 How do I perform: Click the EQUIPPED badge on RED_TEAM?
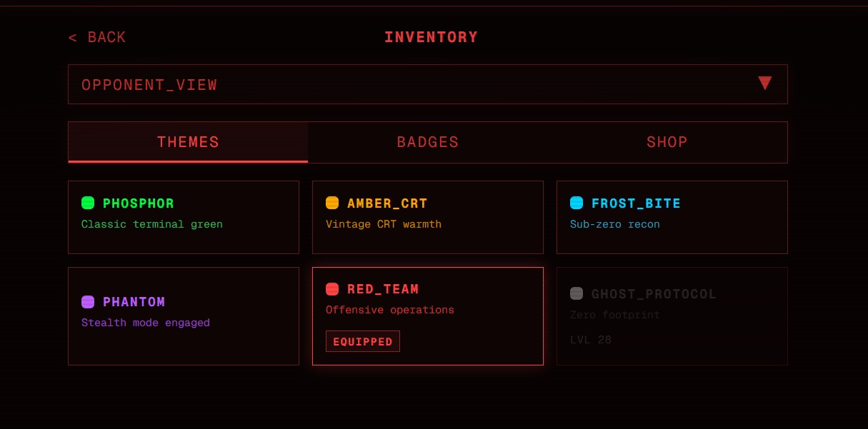(363, 341)
